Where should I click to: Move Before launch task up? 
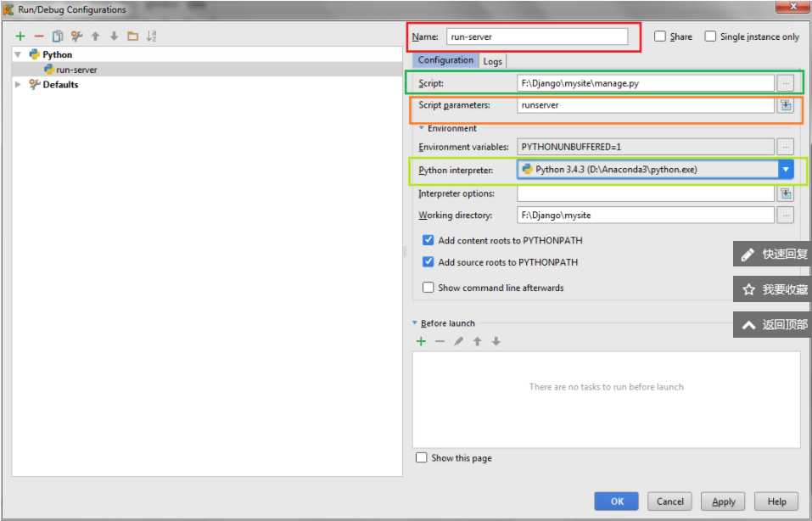(x=477, y=341)
